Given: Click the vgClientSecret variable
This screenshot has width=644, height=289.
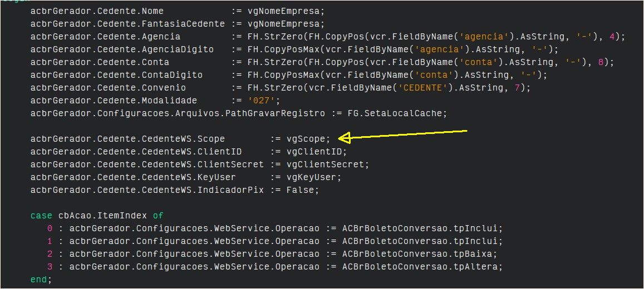Looking at the screenshot, I should [x=325, y=165].
